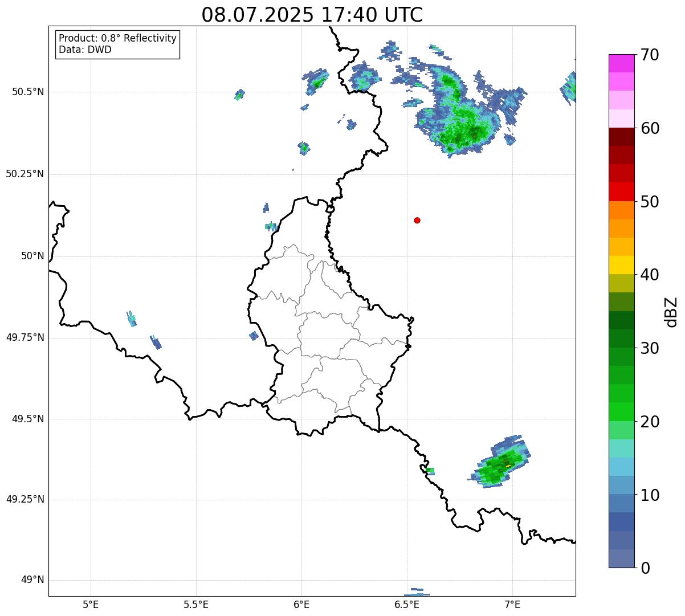This screenshot has height=616, width=685.
Task: Click the 30 tick label on colorbar
Action: coord(649,348)
